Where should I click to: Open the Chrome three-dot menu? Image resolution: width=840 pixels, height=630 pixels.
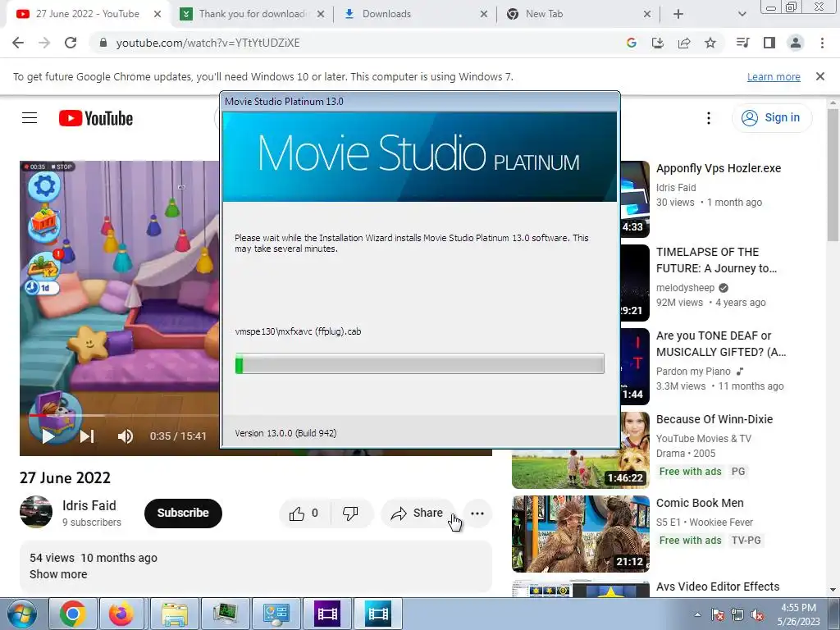coord(822,43)
